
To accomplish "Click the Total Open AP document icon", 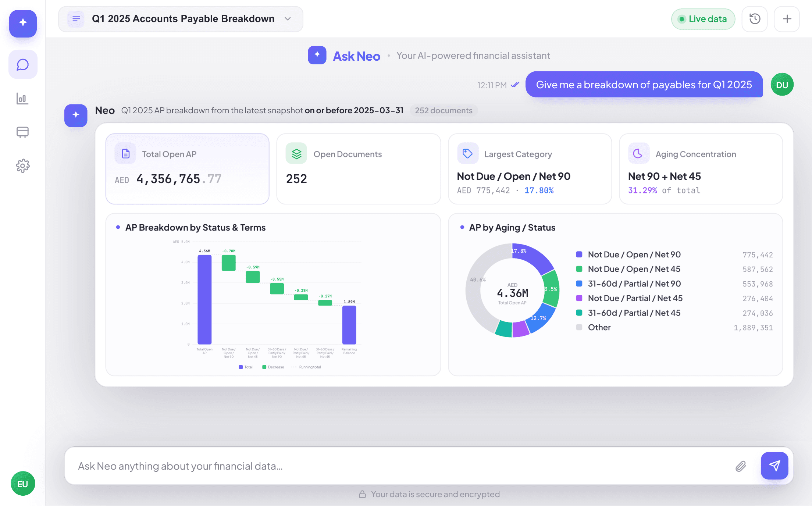I will 125,154.
